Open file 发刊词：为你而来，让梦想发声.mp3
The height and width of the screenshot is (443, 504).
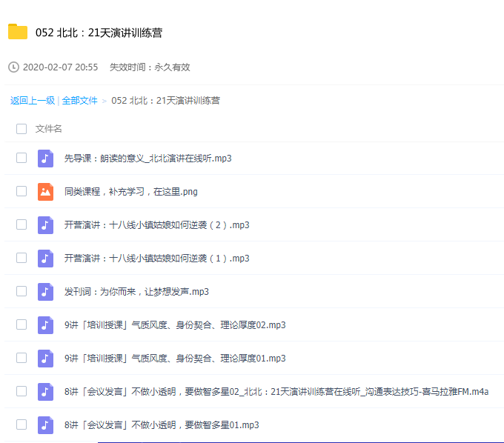tap(136, 292)
